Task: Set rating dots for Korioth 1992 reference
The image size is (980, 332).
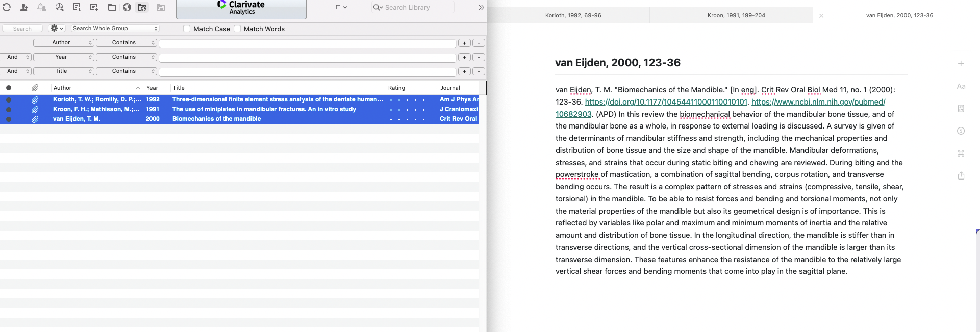Action: point(407,100)
